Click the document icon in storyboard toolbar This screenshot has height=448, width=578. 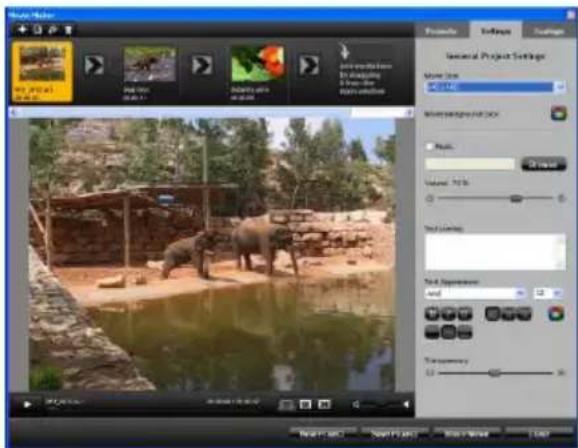coord(38,30)
